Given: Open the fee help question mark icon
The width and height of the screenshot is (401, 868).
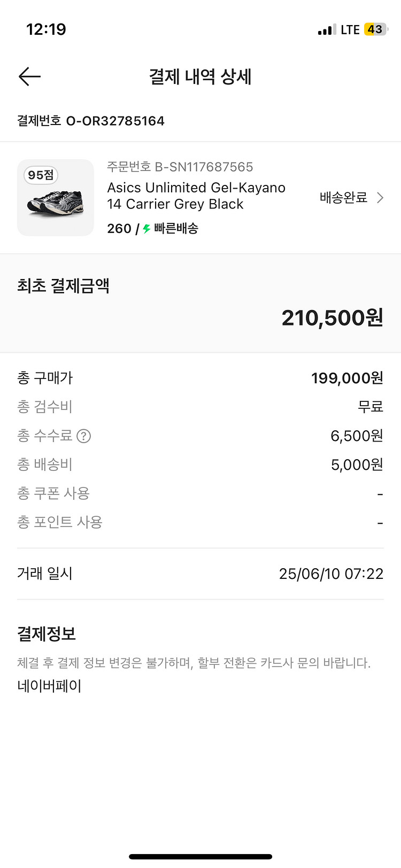Looking at the screenshot, I should (x=84, y=436).
